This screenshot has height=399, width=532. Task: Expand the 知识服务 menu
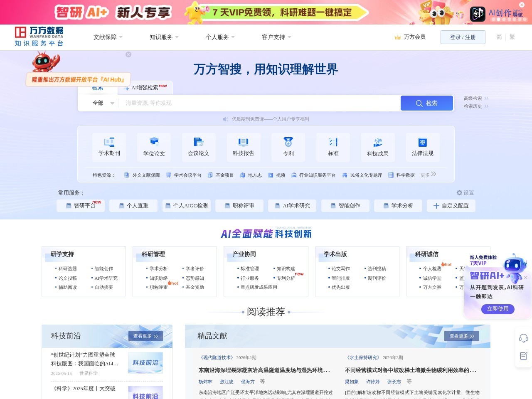coord(164,37)
